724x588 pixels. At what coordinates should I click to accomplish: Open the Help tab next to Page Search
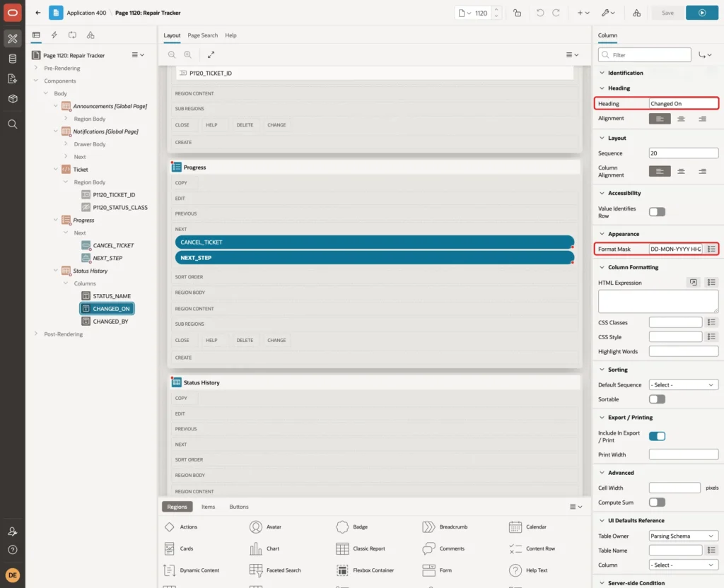pyautogui.click(x=231, y=35)
